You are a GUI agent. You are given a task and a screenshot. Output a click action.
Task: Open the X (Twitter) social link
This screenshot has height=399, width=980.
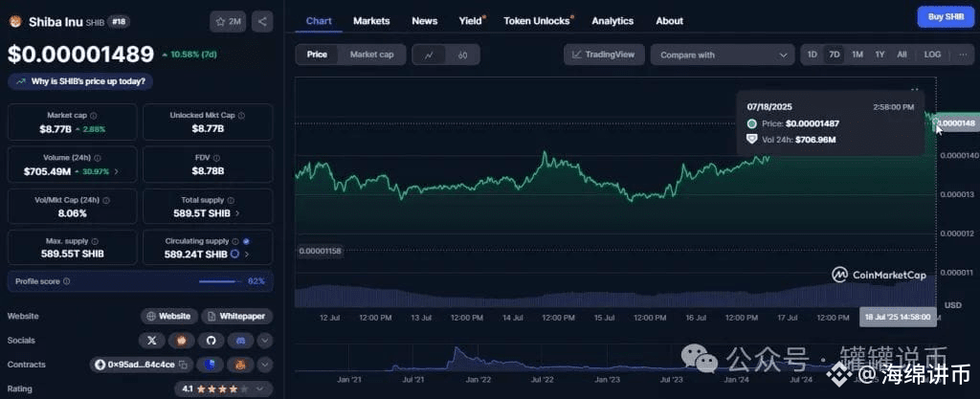point(152,341)
